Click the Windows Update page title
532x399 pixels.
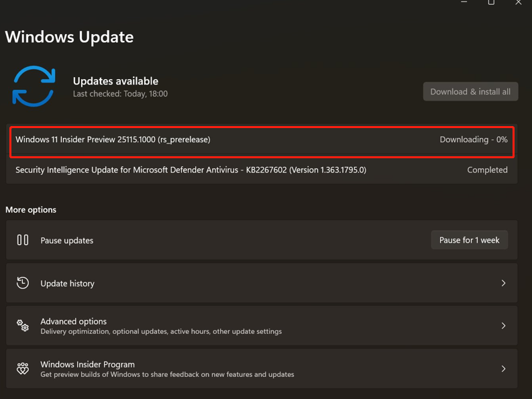coord(69,37)
